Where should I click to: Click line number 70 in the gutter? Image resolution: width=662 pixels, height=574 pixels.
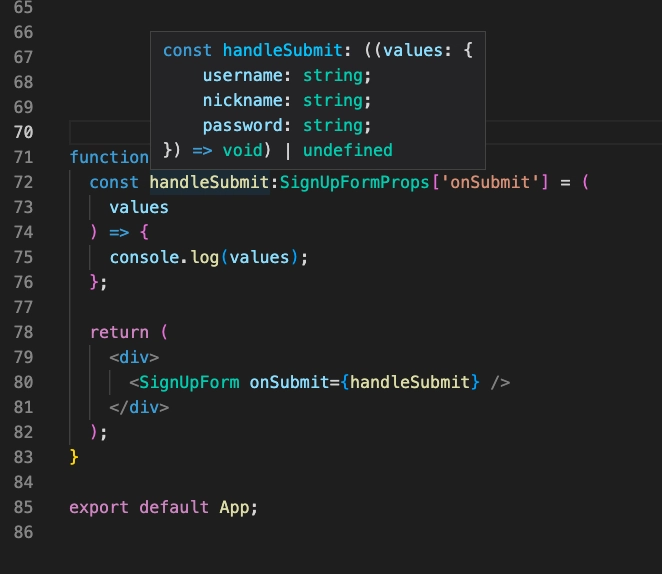click(x=23, y=132)
